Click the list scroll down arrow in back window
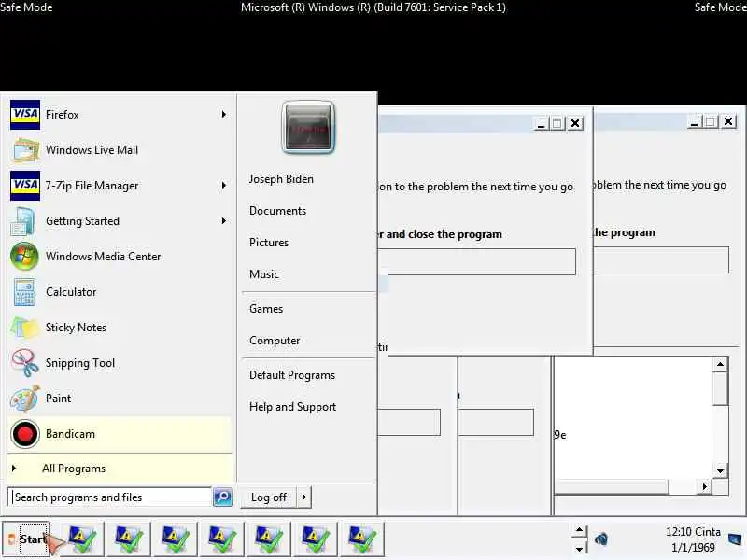 tap(720, 471)
